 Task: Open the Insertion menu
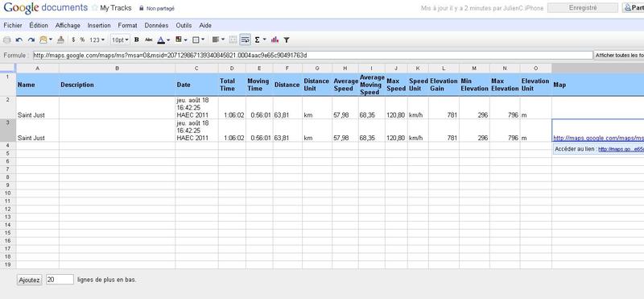[x=99, y=26]
